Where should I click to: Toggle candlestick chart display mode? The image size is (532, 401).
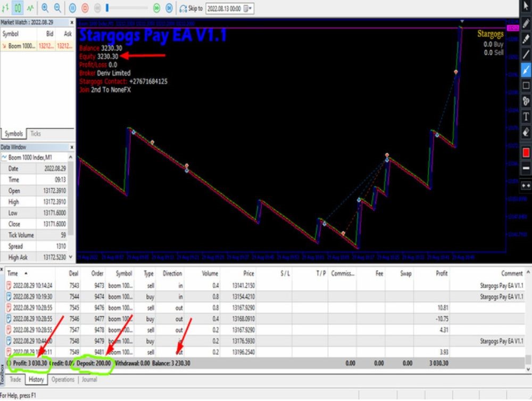[18, 7]
